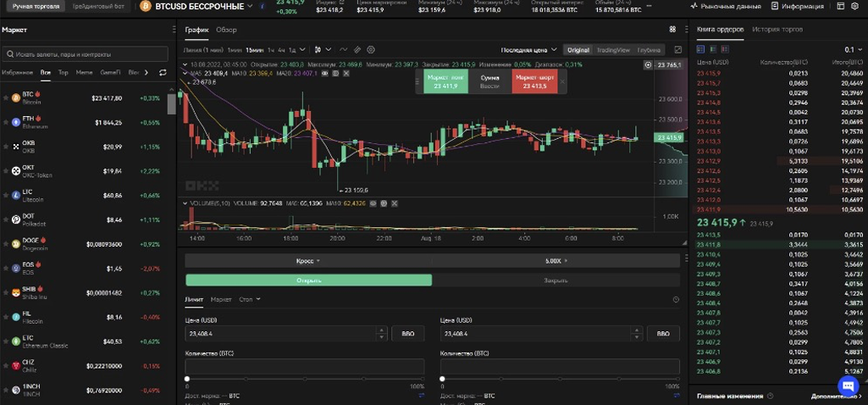Expand the Последняя цена dropdown
868x405 pixels.
tap(528, 50)
